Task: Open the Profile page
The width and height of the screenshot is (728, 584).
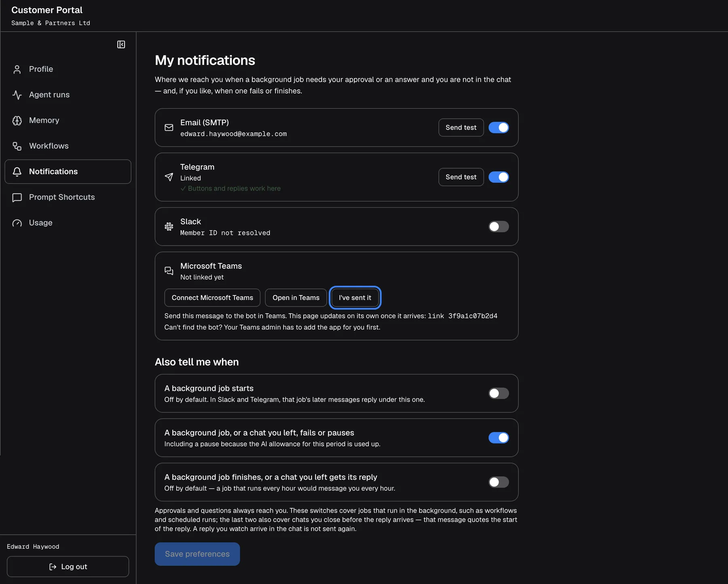Action: pyautogui.click(x=68, y=69)
